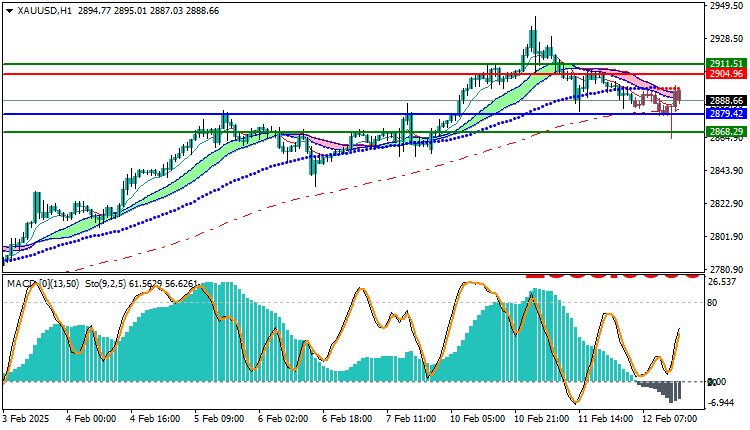The image size is (750, 430).
Task: Click the 26.537 indicator scale value
Action: 721,282
